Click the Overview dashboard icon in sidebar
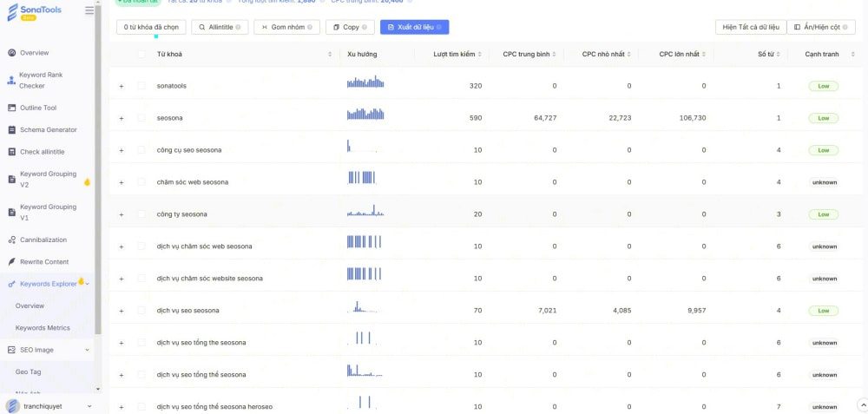The image size is (868, 414). [x=12, y=53]
